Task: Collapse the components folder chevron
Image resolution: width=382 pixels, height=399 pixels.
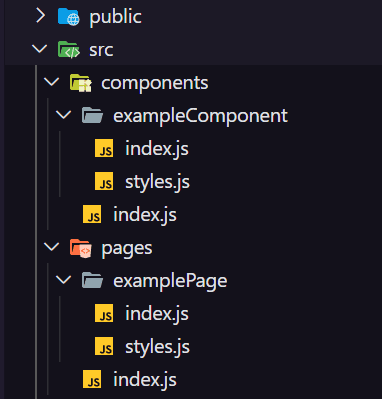Action: coord(52,82)
